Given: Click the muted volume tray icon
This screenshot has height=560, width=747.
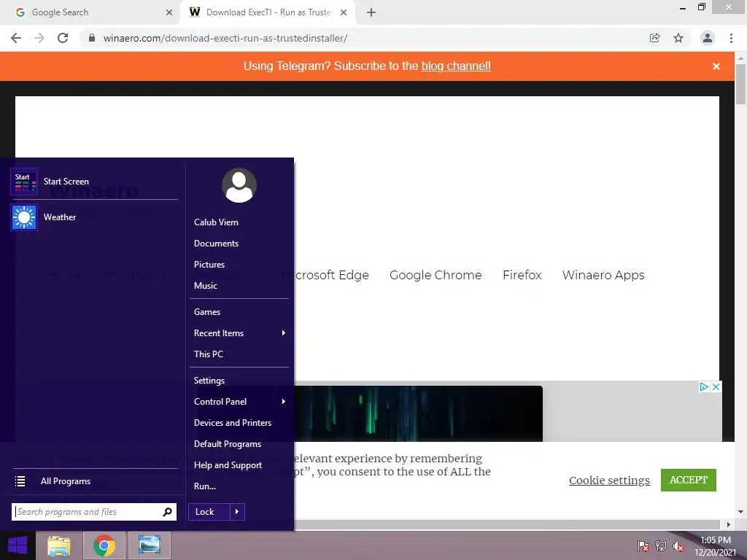Looking at the screenshot, I should (x=678, y=546).
